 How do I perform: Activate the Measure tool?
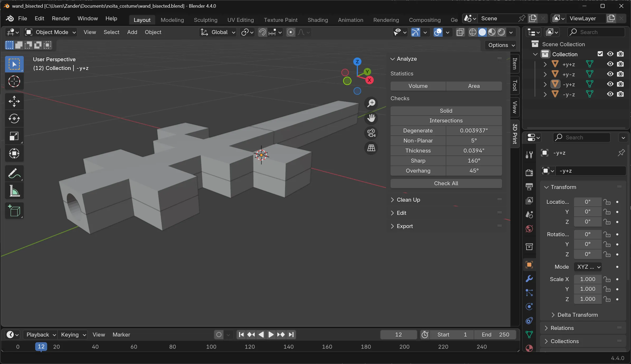(x=14, y=191)
